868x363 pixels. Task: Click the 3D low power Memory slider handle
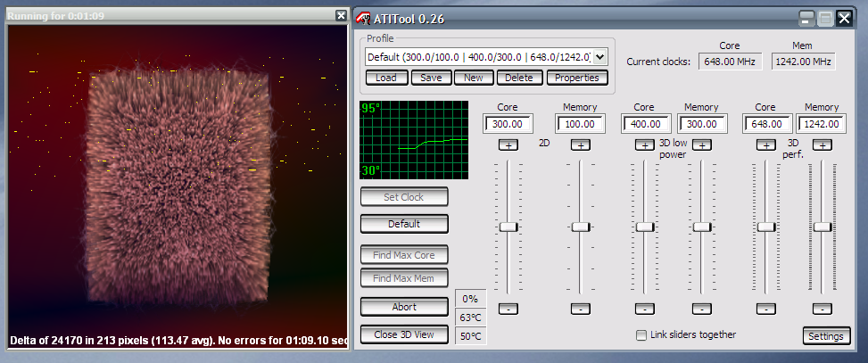702,227
